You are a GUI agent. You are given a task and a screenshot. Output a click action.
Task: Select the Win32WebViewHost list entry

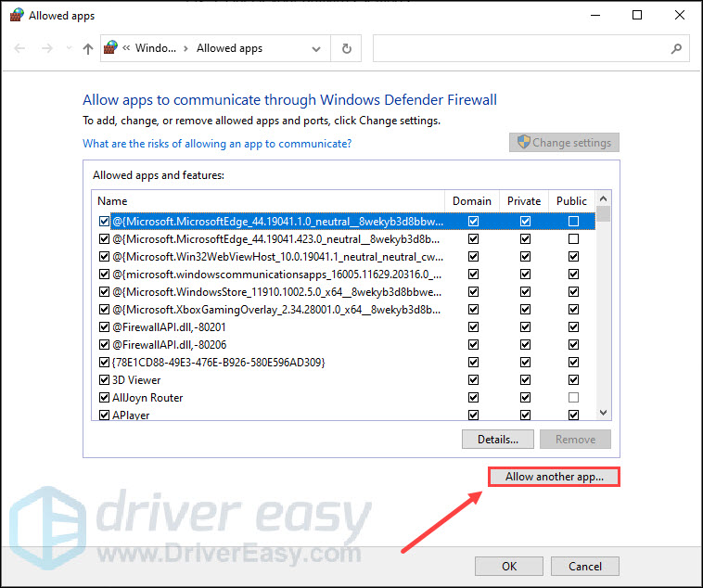(277, 257)
